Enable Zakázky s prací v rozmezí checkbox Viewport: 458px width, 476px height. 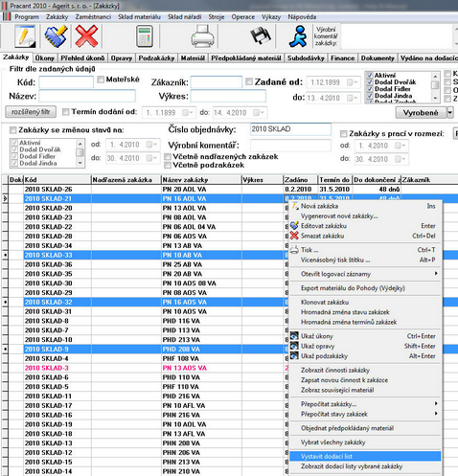344,133
